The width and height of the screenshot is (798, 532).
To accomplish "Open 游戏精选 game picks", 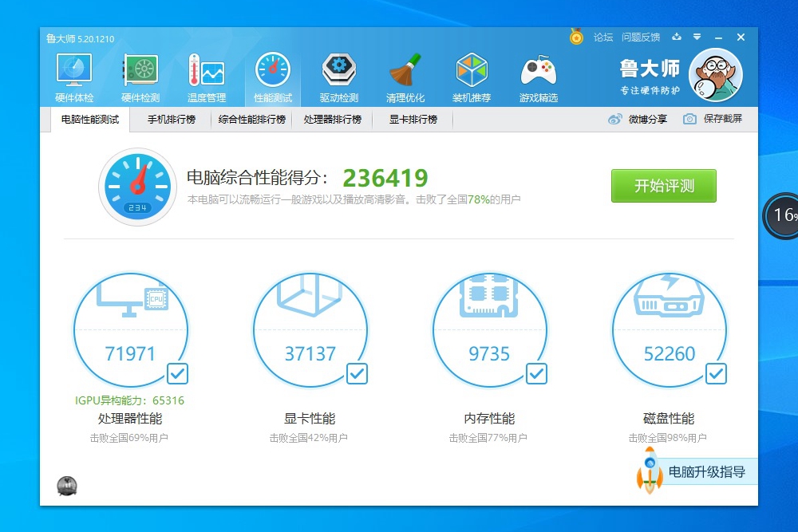I will pos(539,78).
